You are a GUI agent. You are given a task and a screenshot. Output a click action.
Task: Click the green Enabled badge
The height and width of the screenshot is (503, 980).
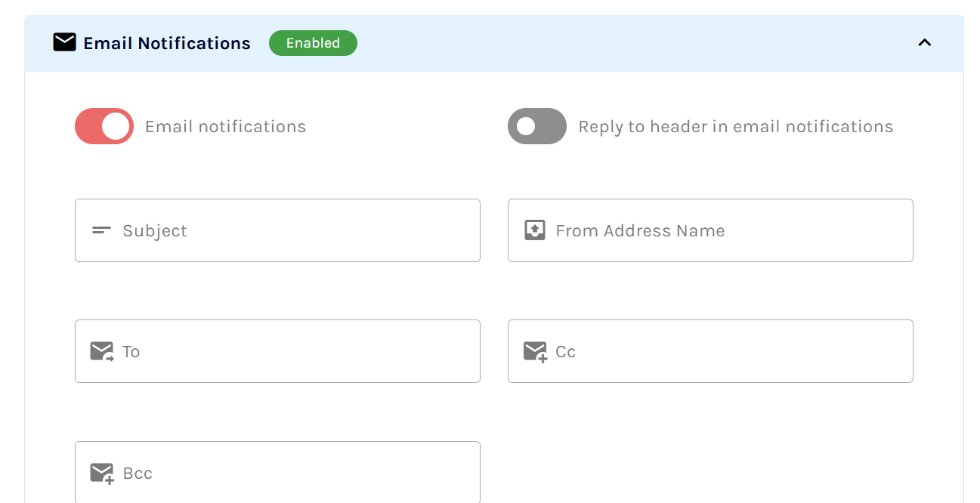[313, 43]
